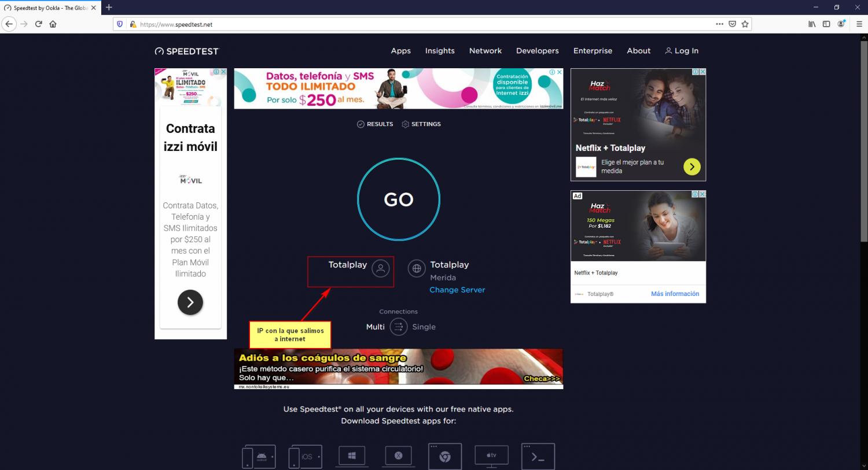
Task: Click the globe server icon beside Totalplay
Action: [417, 269]
